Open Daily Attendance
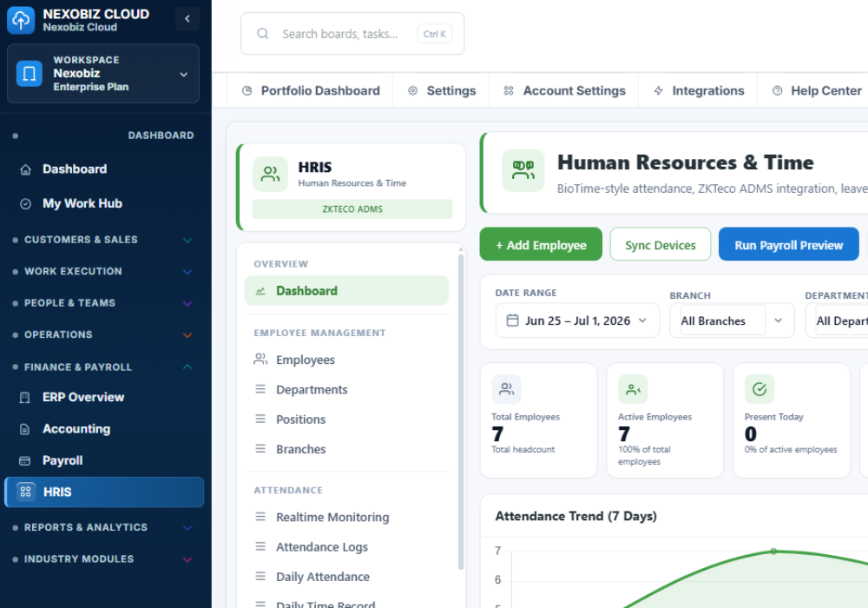 point(346,577)
